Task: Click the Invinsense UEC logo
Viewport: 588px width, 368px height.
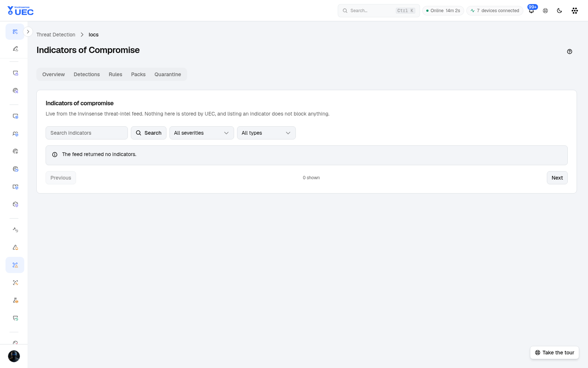Action: (21, 11)
